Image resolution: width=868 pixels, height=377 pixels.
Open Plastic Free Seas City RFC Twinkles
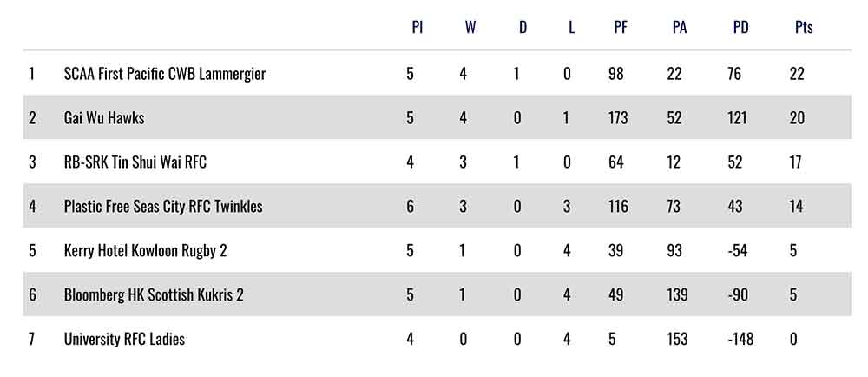[x=163, y=207]
